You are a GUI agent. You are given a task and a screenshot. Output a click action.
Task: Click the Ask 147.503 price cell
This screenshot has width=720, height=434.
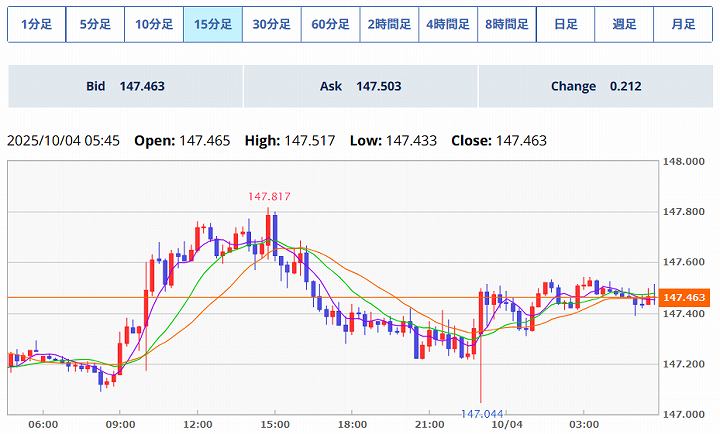tap(360, 87)
